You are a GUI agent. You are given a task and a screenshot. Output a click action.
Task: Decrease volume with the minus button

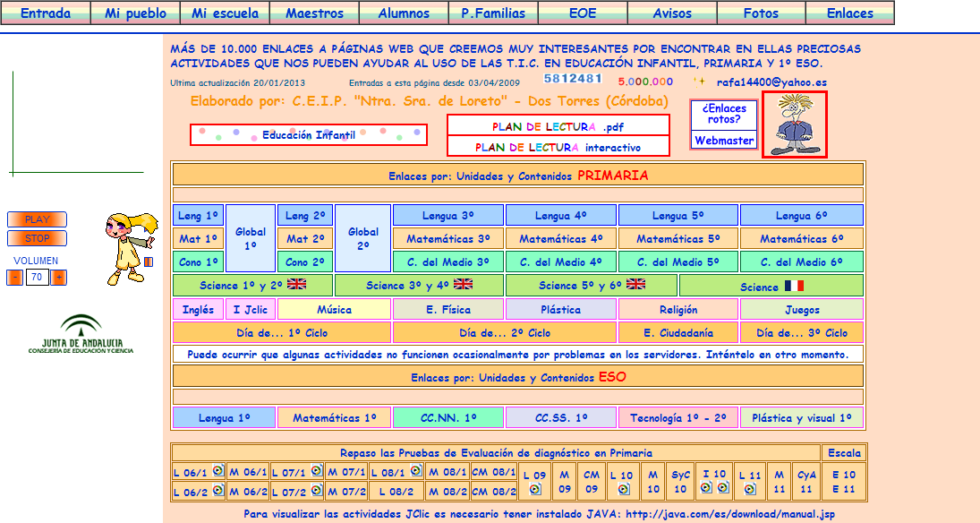click(15, 278)
